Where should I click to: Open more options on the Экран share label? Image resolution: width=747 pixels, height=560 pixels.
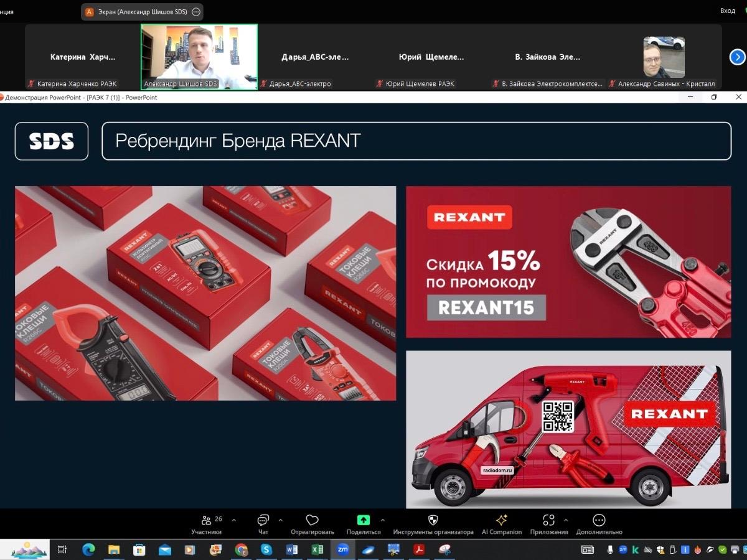196,11
